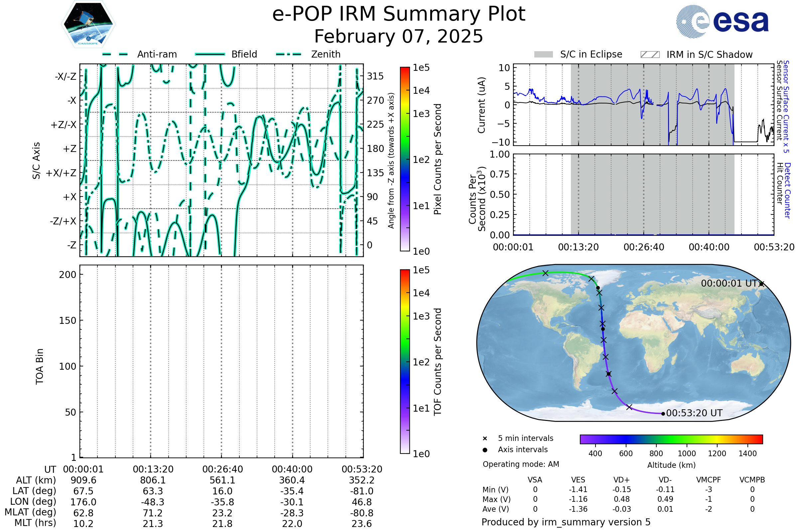Screen dimensions: 798x532
Task: Click the 00:00:01 UT orbit start label
Action: click(730, 283)
